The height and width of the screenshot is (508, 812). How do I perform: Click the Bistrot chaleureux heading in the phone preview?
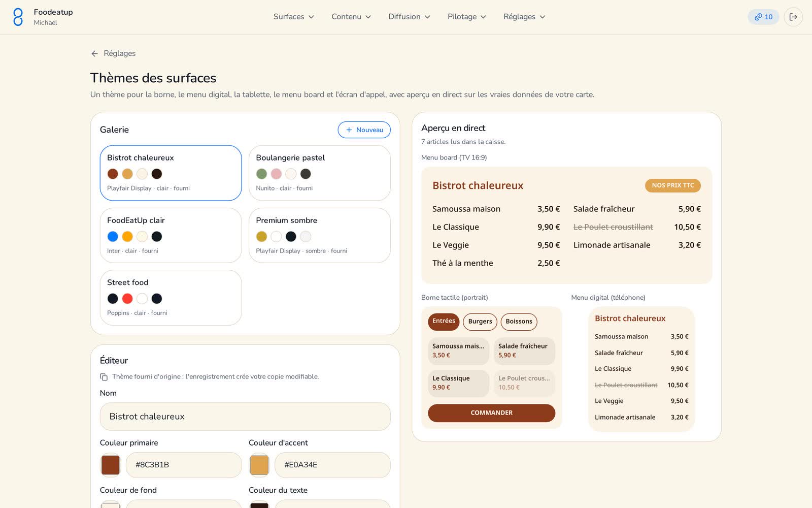pyautogui.click(x=630, y=319)
